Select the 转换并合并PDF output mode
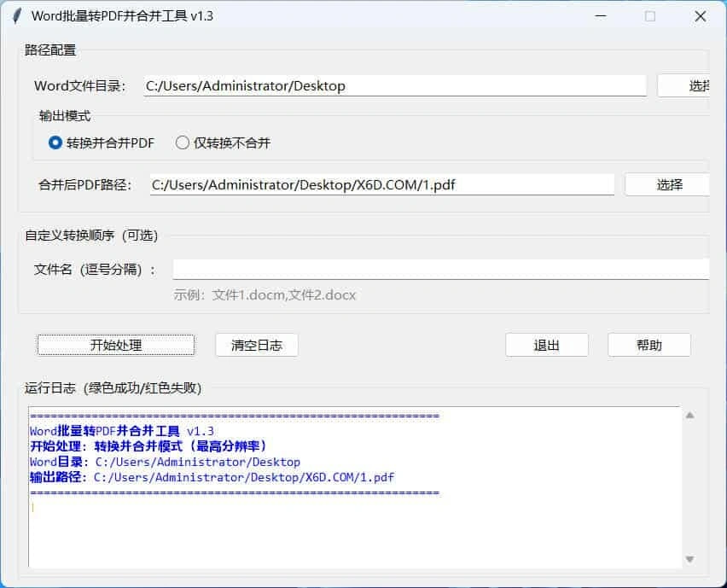This screenshot has width=727, height=588. tap(54, 143)
